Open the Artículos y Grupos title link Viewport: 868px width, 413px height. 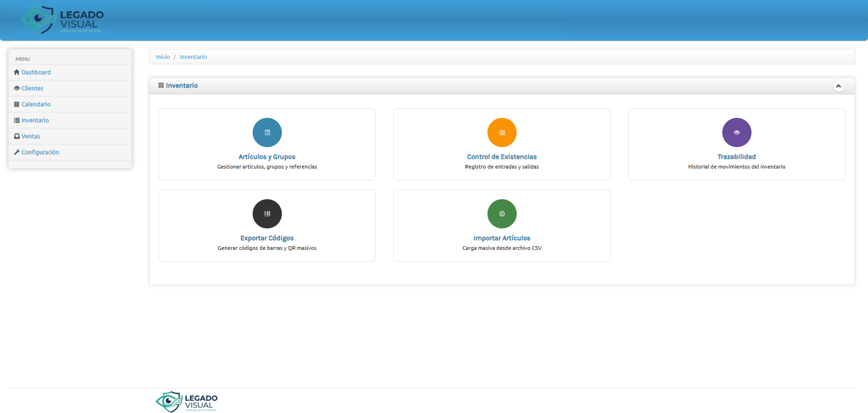267,157
